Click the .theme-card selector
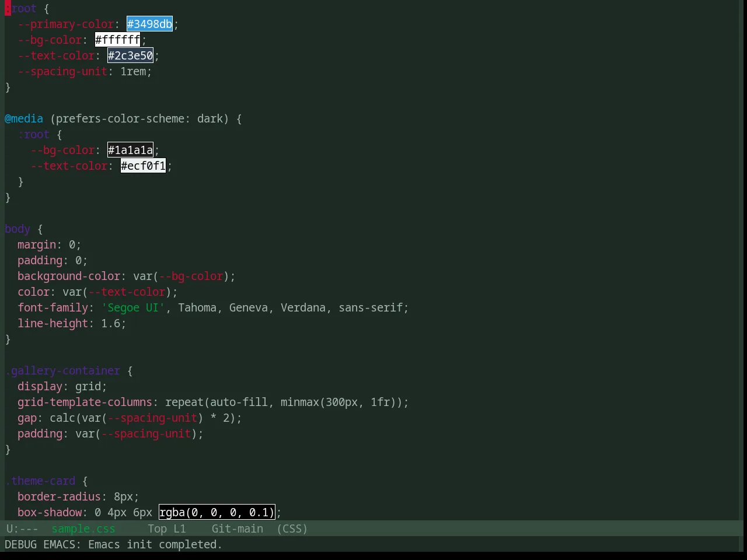This screenshot has height=560, width=747. pyautogui.click(x=40, y=481)
